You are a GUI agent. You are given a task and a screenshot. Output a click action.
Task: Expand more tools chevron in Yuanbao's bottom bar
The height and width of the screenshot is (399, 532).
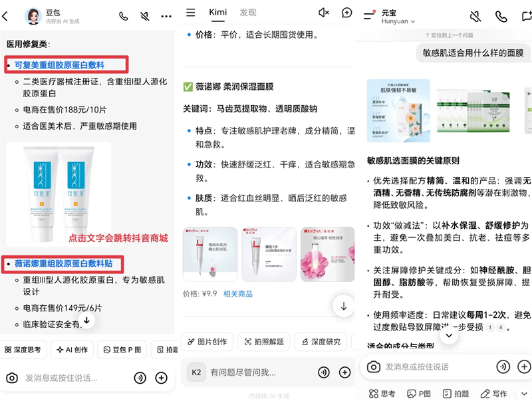click(524, 393)
